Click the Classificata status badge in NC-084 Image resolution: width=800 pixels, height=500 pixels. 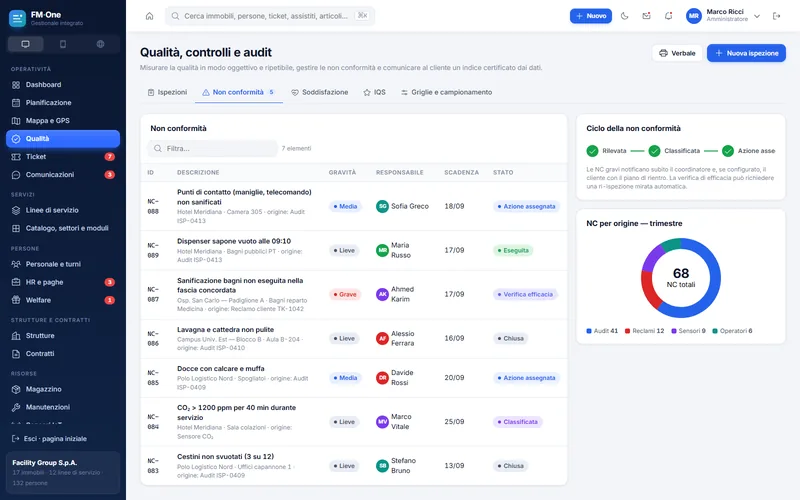517,422
